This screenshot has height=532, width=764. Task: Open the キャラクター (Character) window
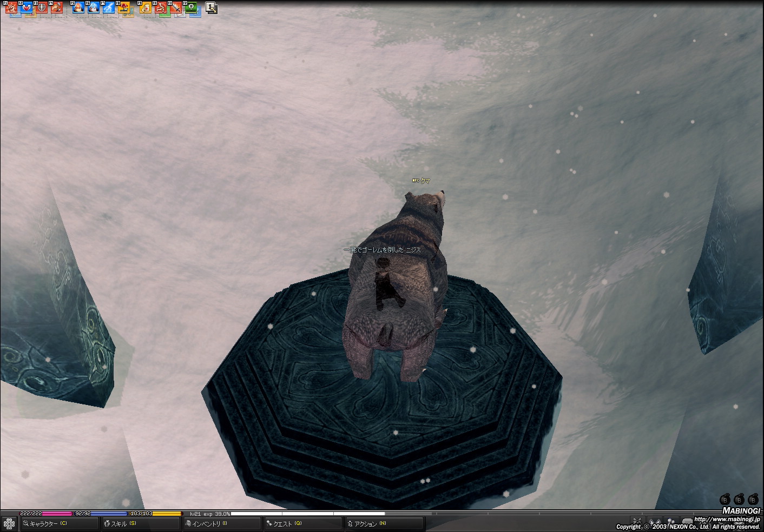(x=60, y=523)
